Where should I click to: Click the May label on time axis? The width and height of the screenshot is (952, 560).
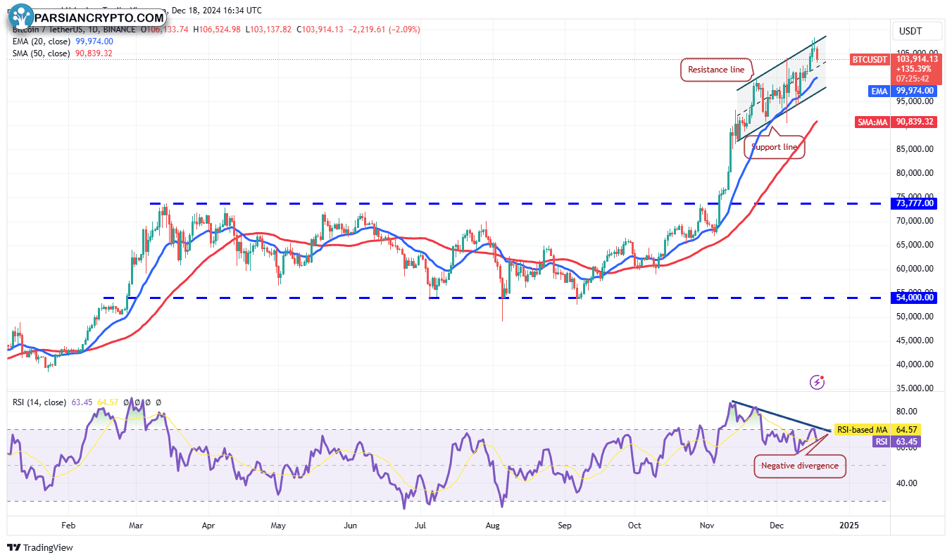(x=278, y=525)
